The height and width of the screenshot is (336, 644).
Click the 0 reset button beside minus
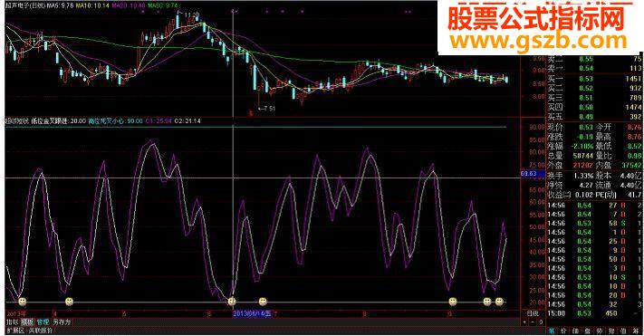541,322
